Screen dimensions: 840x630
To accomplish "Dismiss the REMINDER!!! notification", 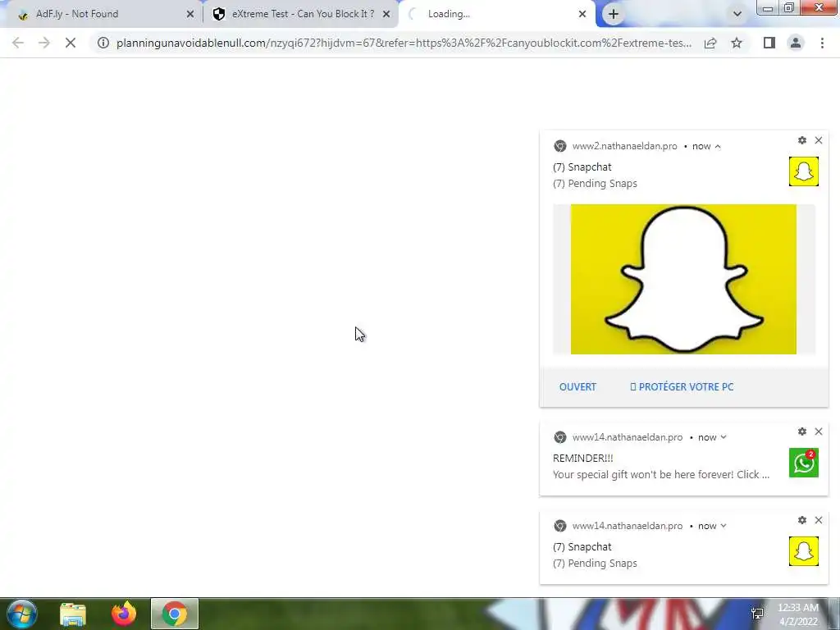I will pos(819,431).
